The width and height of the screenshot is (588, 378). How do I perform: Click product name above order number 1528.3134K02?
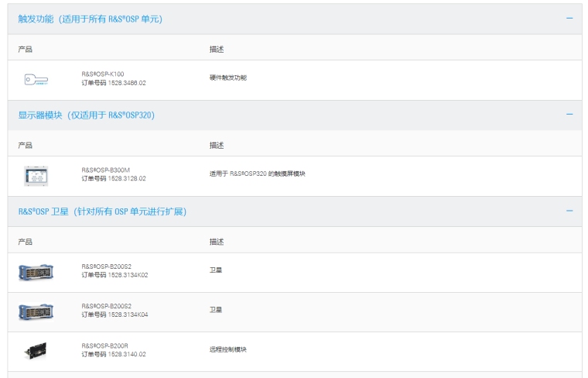coord(107,266)
